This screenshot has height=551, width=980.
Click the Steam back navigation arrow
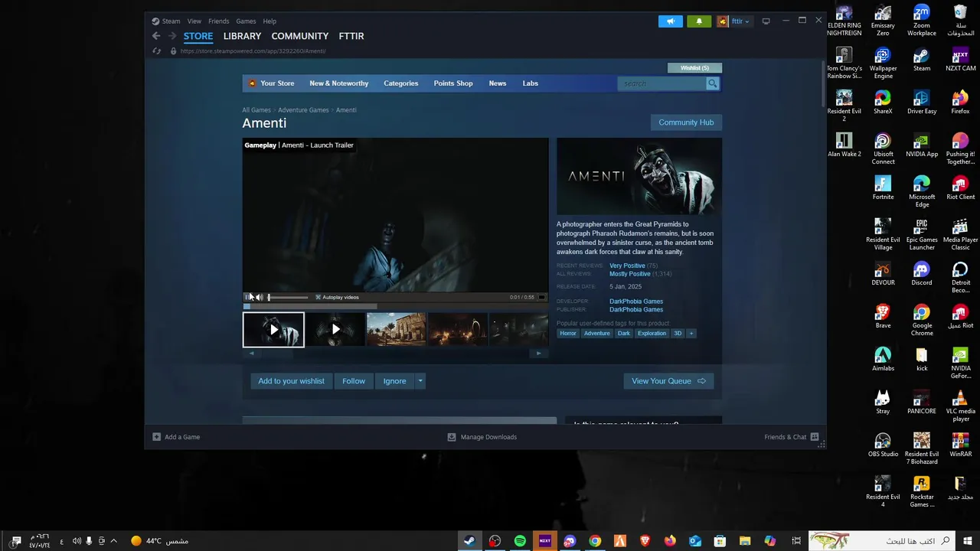pos(156,36)
